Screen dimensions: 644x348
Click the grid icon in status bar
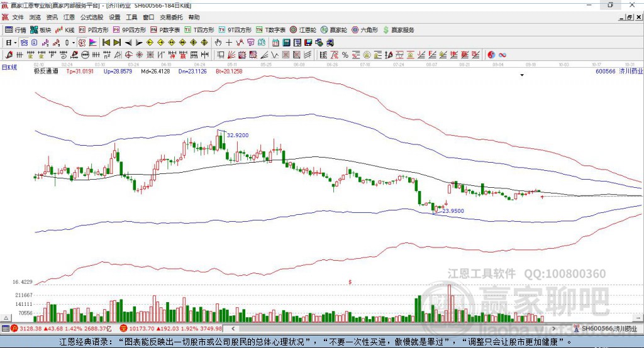click(5, 329)
